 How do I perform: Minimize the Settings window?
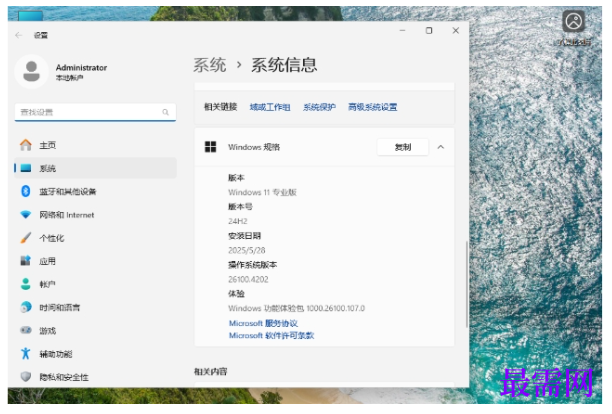[x=402, y=30]
